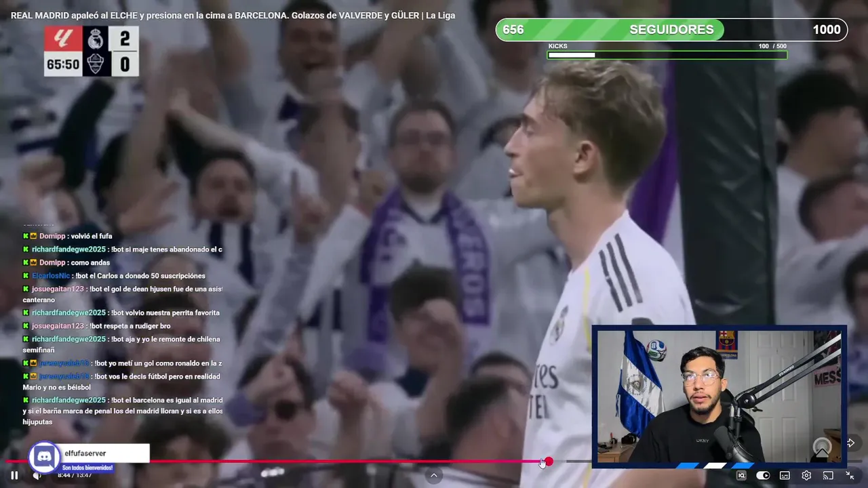Click username ElcarlosNic in chat
This screenshot has width=868, height=488.
(x=51, y=276)
